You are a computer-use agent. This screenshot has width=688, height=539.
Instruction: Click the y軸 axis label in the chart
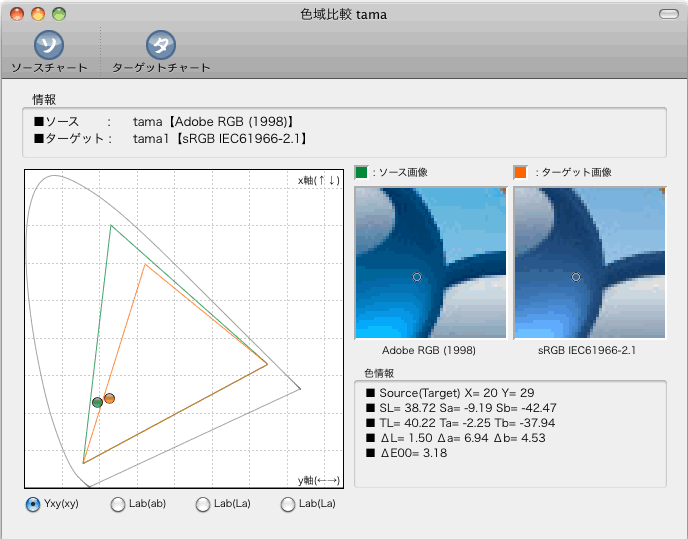tap(319, 480)
